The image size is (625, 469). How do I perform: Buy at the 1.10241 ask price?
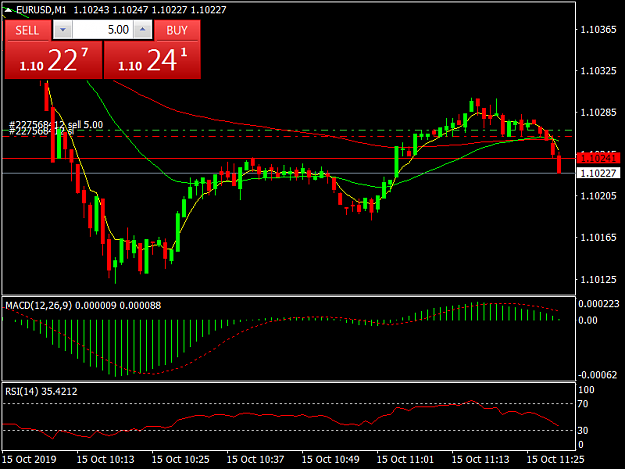152,60
